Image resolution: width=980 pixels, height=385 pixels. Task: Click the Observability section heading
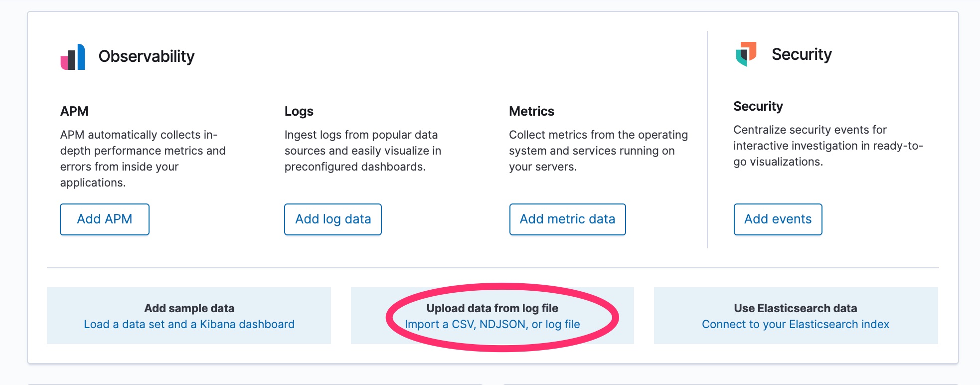[147, 56]
